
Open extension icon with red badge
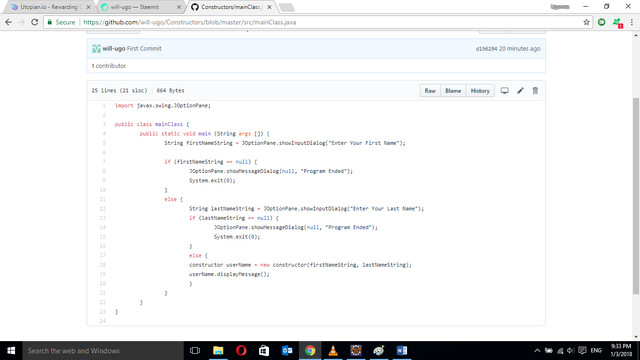click(x=617, y=23)
